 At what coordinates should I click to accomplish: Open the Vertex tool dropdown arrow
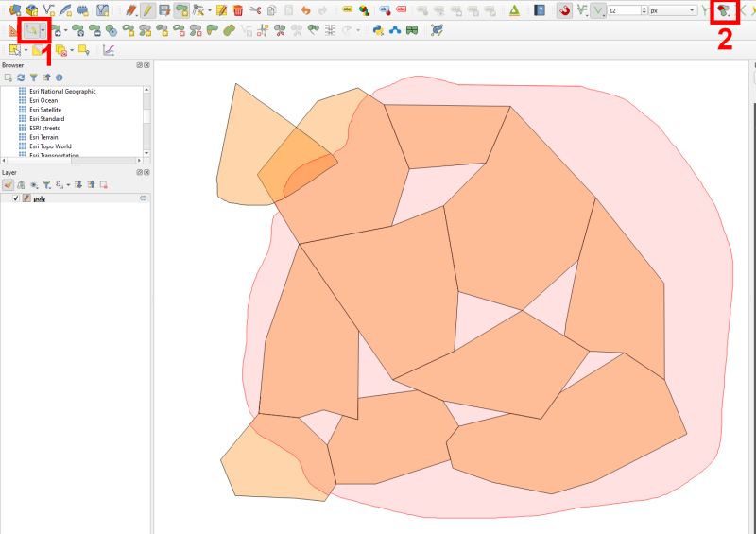[209, 10]
